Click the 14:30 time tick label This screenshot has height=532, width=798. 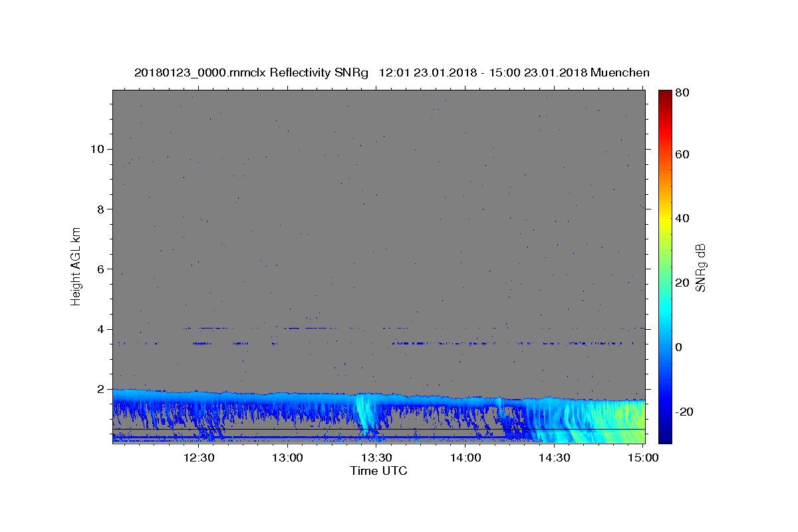tap(554, 458)
